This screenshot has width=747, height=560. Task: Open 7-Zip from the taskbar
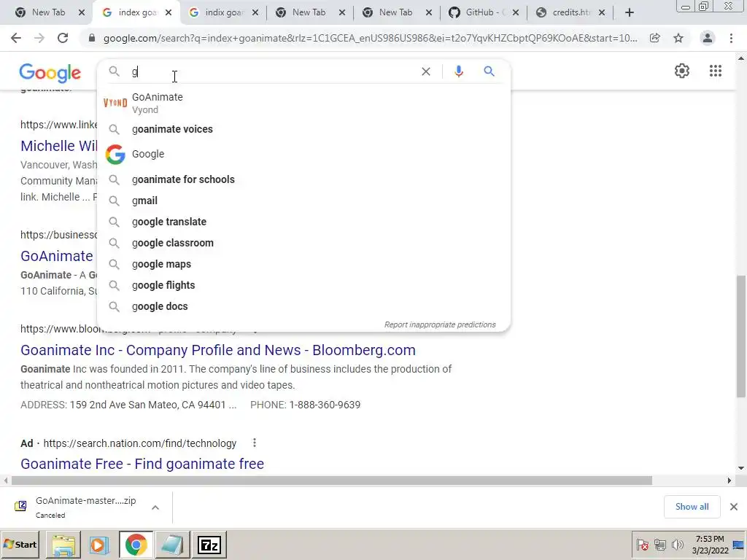point(209,545)
